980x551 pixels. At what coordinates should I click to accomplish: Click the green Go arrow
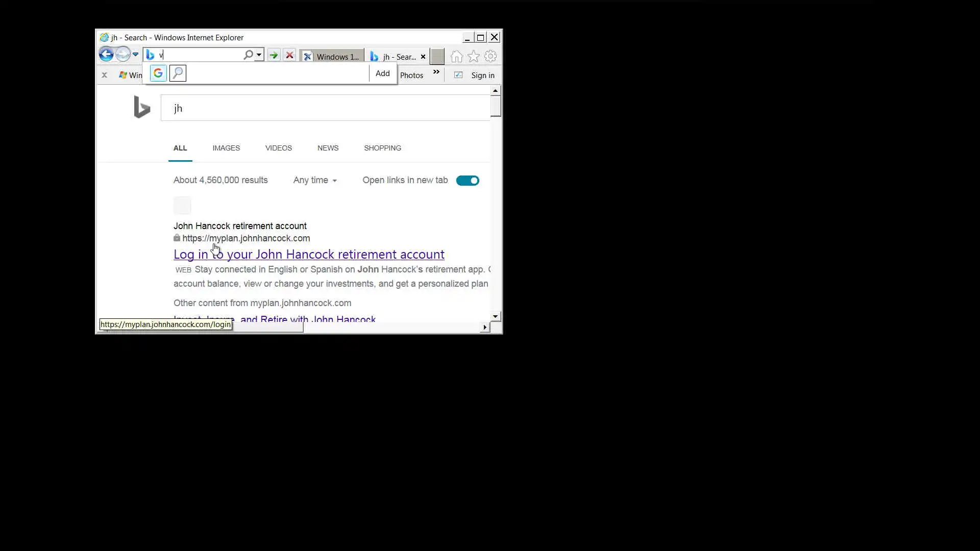point(274,56)
